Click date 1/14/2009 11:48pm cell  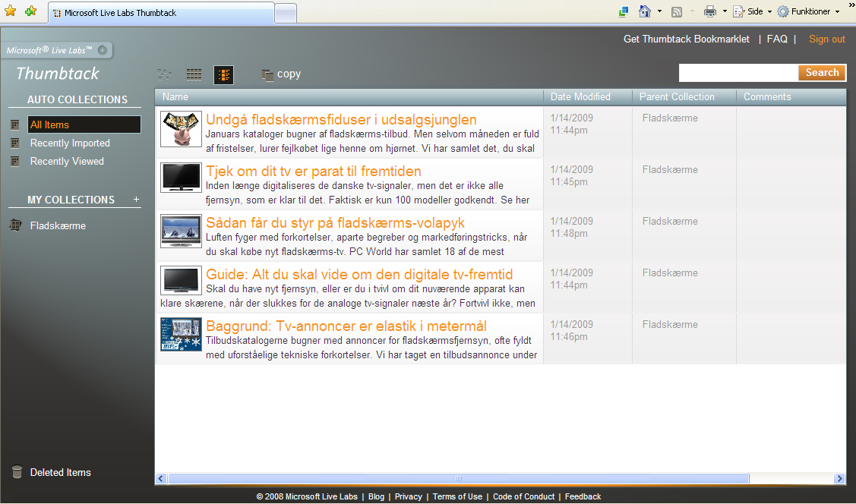572,228
